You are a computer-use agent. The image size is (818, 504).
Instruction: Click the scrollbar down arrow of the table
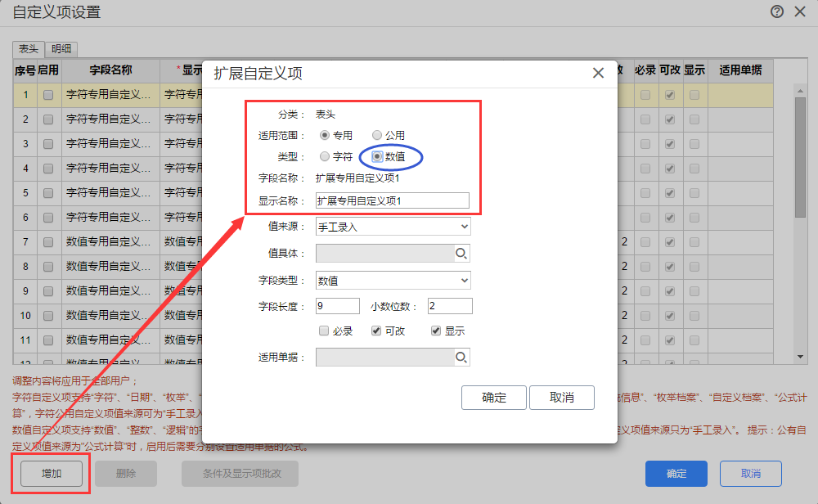point(800,357)
